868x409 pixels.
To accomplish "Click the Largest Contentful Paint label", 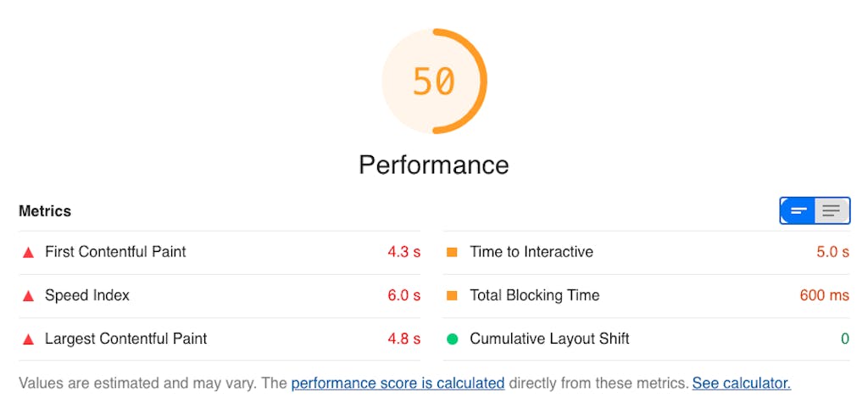I will 125,339.
